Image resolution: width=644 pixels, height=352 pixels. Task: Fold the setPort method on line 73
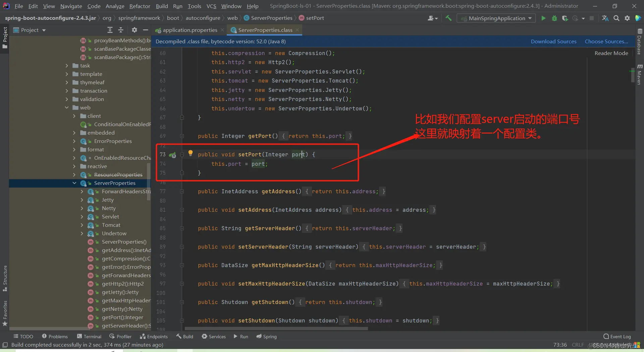[182, 155]
